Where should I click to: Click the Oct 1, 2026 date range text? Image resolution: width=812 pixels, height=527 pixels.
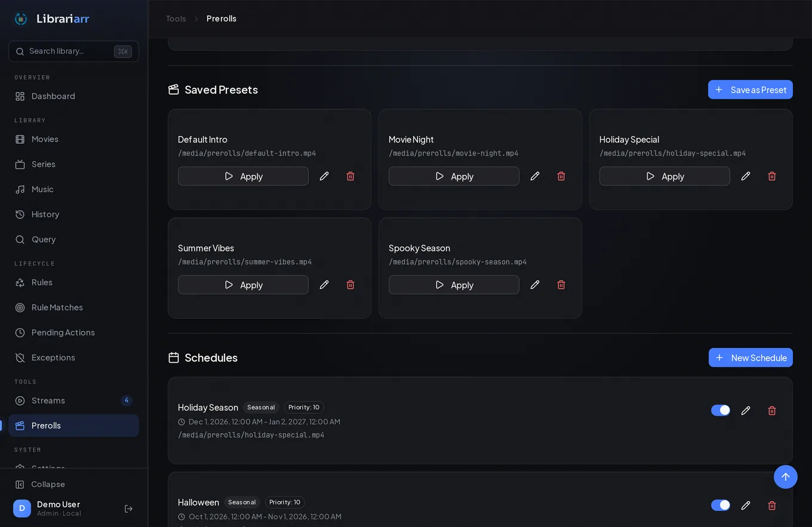(x=265, y=517)
